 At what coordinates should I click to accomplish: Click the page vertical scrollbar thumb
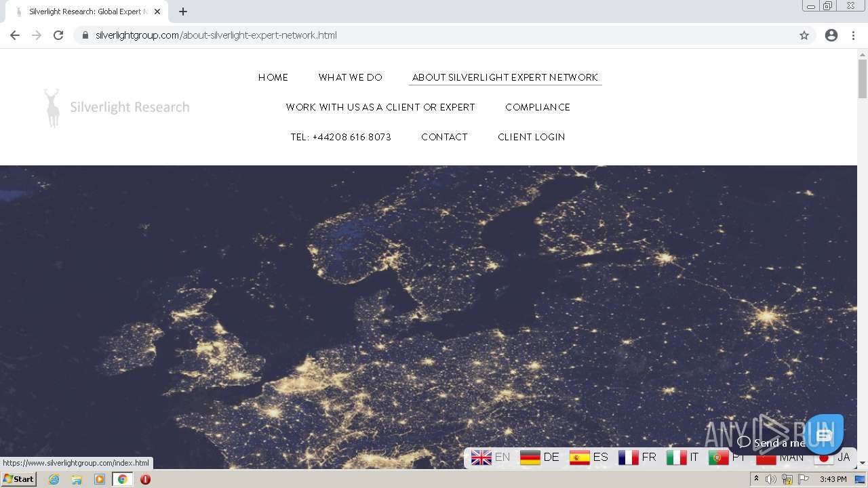(x=863, y=78)
